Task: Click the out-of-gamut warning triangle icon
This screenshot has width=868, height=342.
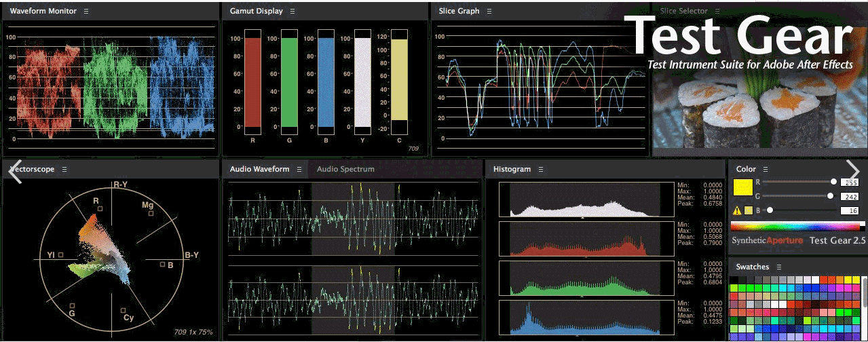Action: click(736, 210)
